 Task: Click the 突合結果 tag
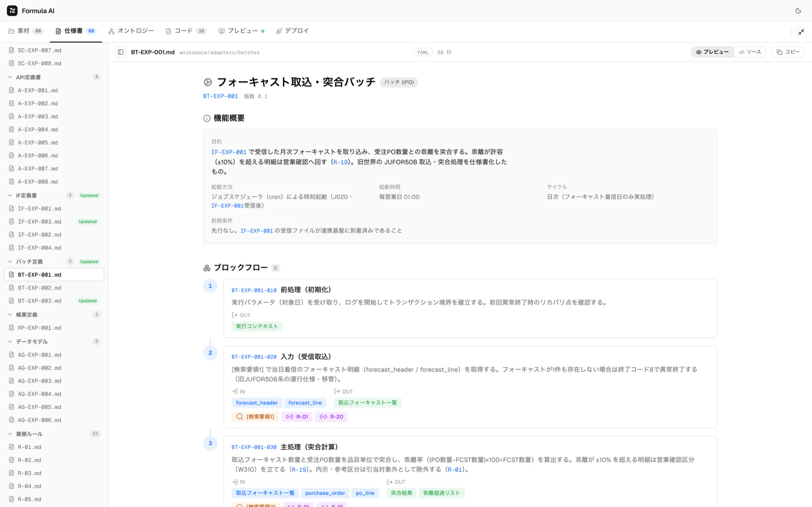click(x=401, y=493)
